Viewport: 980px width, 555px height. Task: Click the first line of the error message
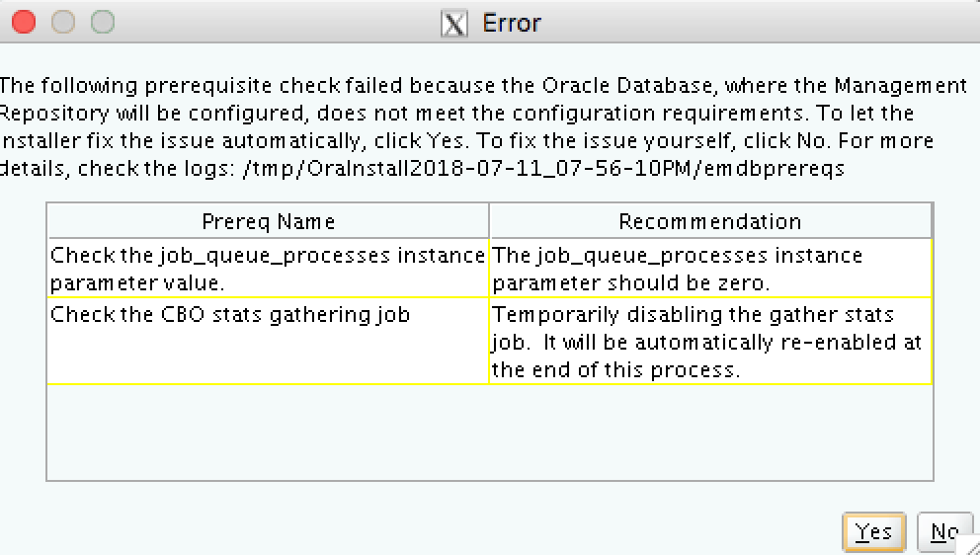[x=484, y=85]
